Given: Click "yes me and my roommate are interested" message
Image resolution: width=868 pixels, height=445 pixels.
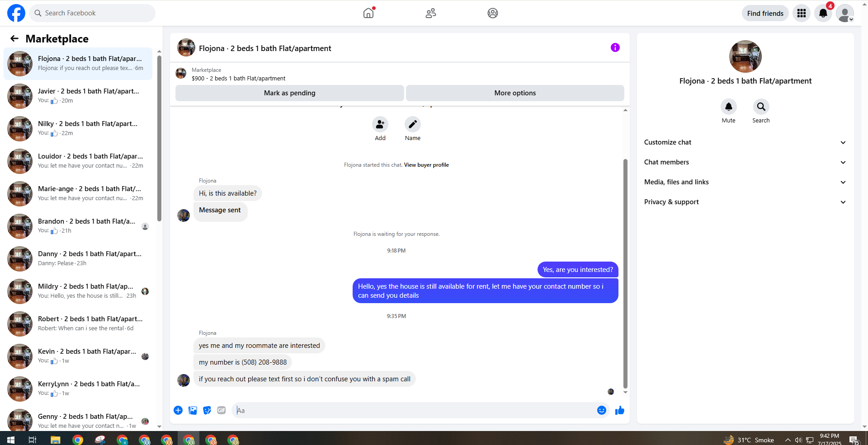Looking at the screenshot, I should [259, 346].
